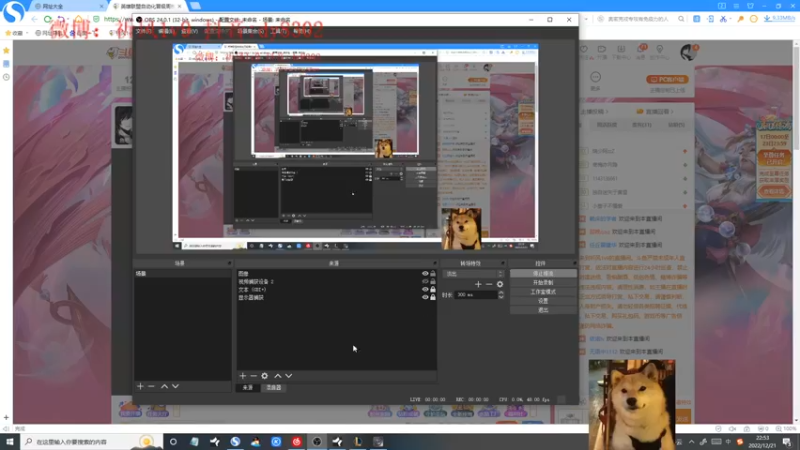The height and width of the screenshot is (450, 800).
Task: Exit OBS with the 退出 button
Action: coord(543,310)
